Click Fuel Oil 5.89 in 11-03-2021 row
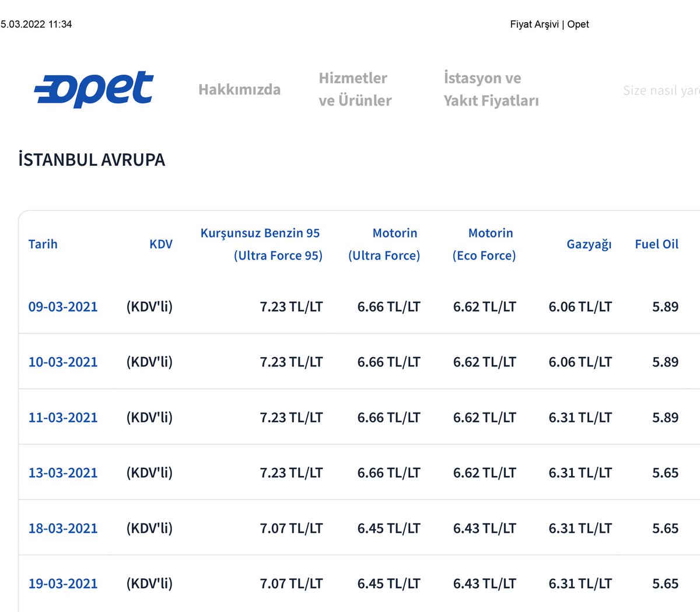The width and height of the screenshot is (700, 612). (x=666, y=417)
